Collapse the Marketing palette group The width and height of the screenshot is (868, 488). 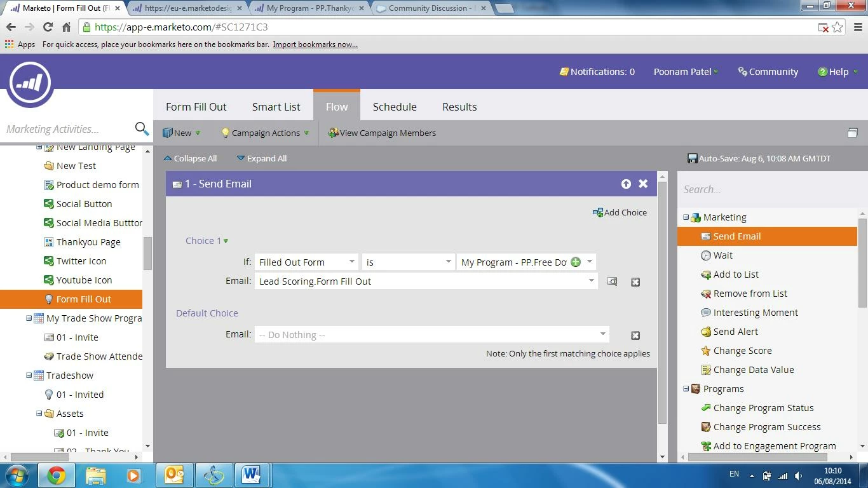tap(686, 217)
